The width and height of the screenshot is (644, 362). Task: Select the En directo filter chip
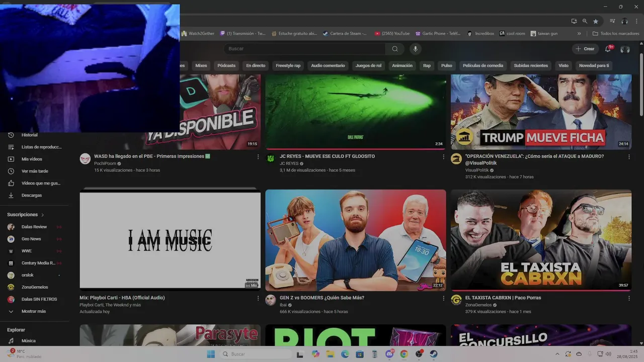point(256,66)
